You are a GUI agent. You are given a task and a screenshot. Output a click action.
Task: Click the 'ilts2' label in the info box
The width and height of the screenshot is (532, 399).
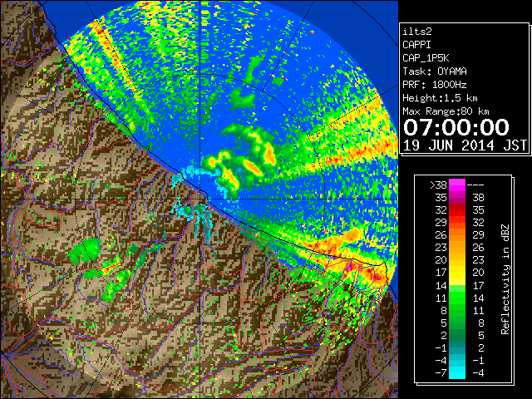[417, 32]
